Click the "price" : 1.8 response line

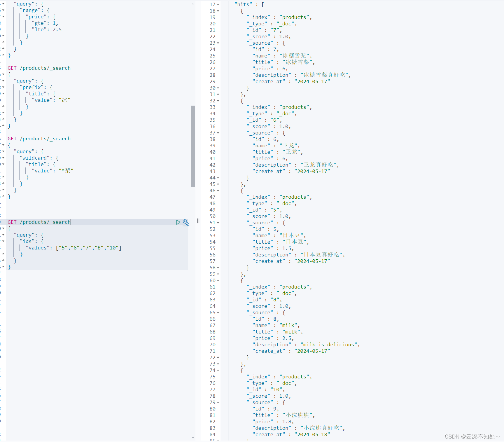pos(273,422)
